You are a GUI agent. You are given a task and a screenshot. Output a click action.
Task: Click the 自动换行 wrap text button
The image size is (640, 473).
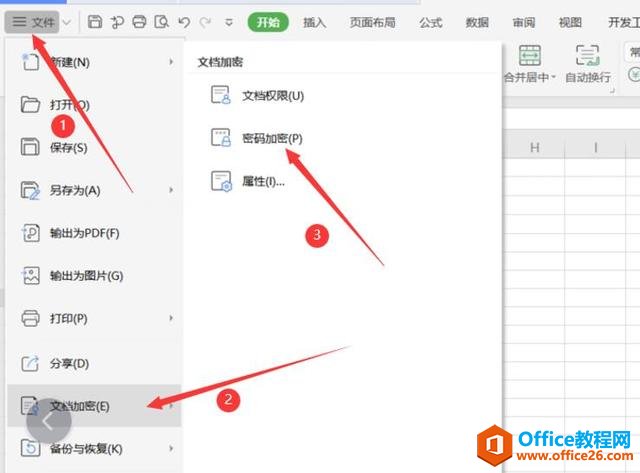point(588,64)
